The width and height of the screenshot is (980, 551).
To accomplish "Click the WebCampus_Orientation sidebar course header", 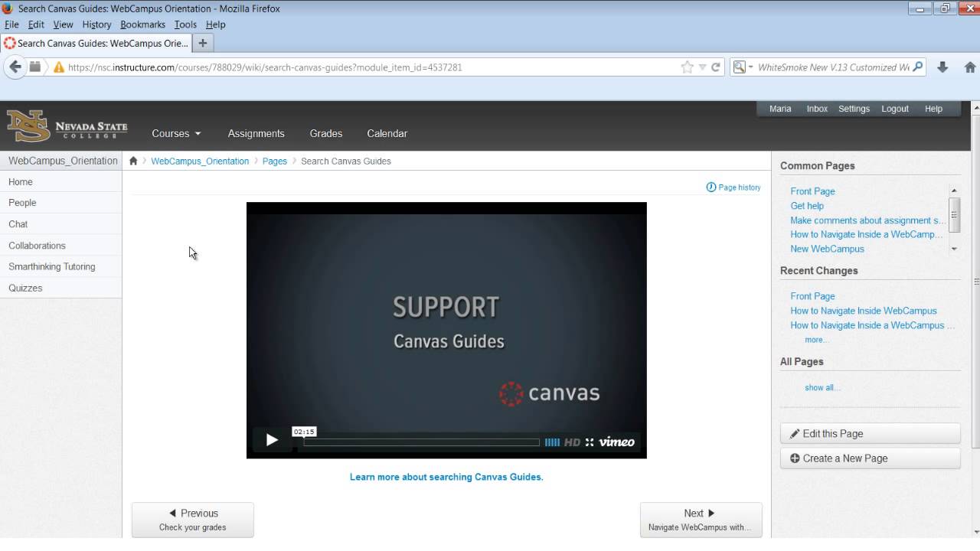I will click(x=63, y=161).
